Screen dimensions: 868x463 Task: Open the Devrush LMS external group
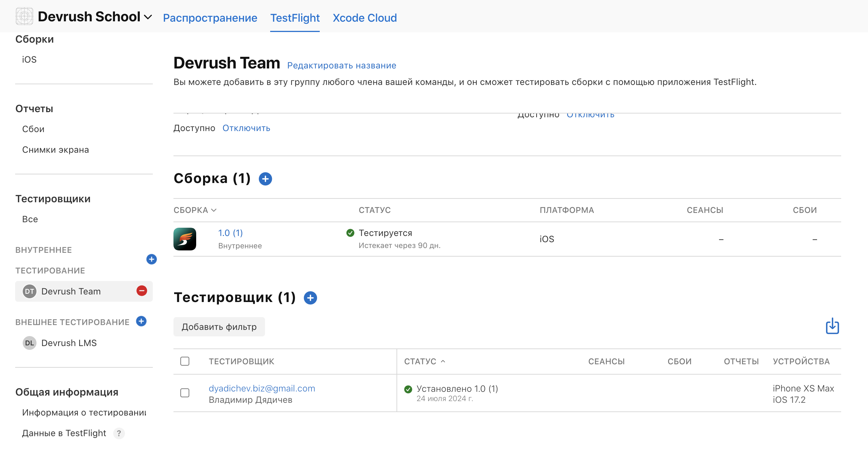69,343
